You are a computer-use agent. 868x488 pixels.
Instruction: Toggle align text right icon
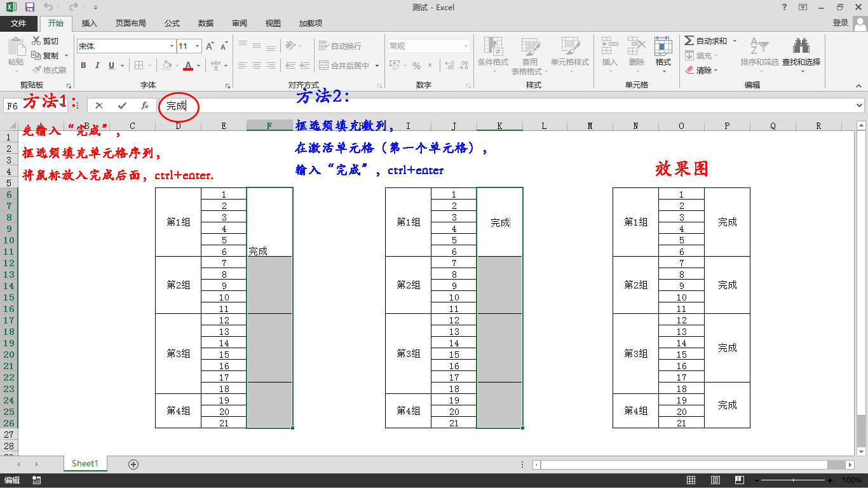tap(271, 65)
